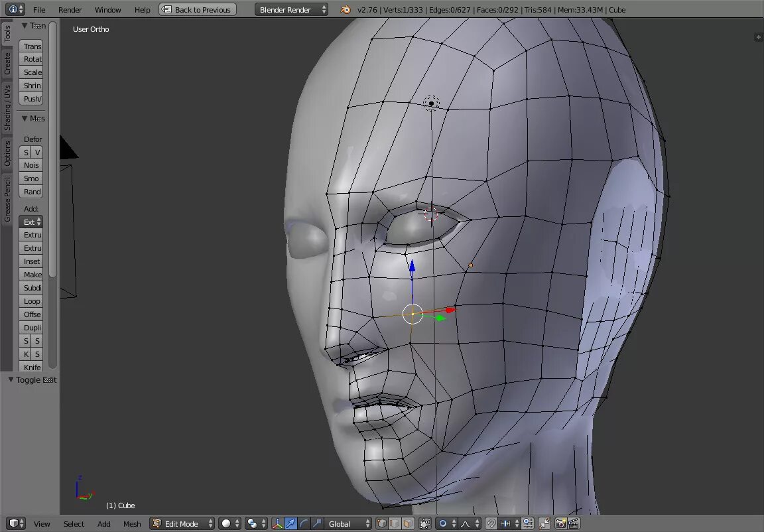The image size is (764, 532).
Task: Open the proportional falloff curve dropdown
Action: pyautogui.click(x=470, y=524)
